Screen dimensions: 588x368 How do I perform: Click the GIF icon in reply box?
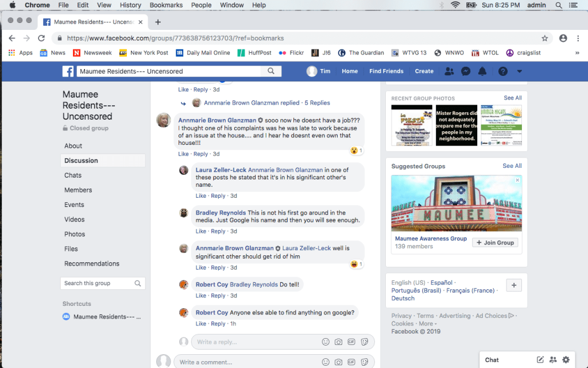coord(351,342)
